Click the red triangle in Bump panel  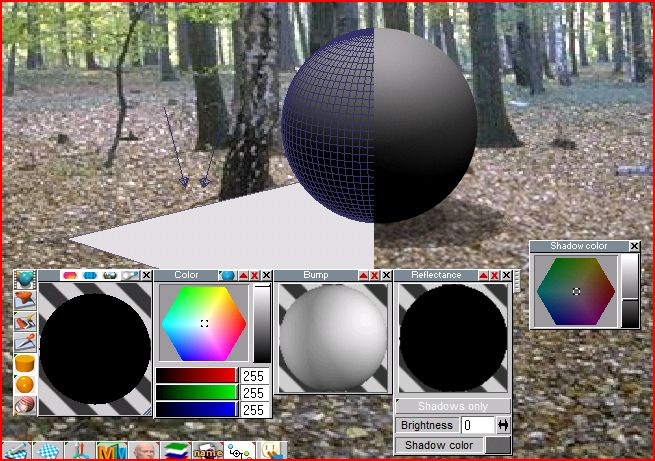point(363,276)
